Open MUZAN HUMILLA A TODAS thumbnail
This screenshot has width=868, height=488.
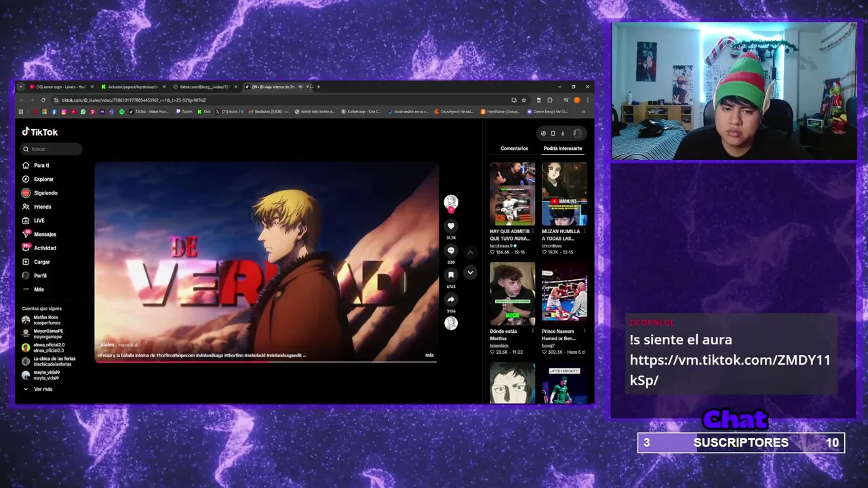pyautogui.click(x=564, y=194)
